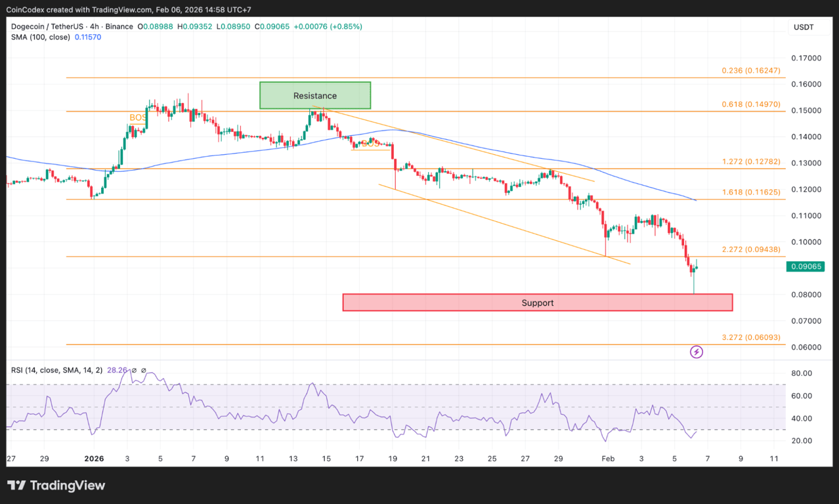The image size is (839, 504).
Task: Click the current price label 0.09065
Action: click(805, 266)
